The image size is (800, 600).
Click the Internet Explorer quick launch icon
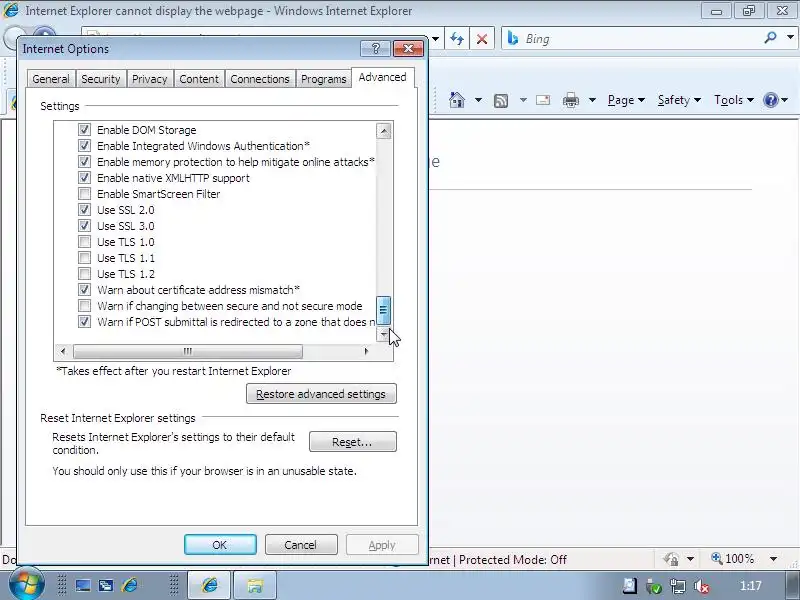130,585
